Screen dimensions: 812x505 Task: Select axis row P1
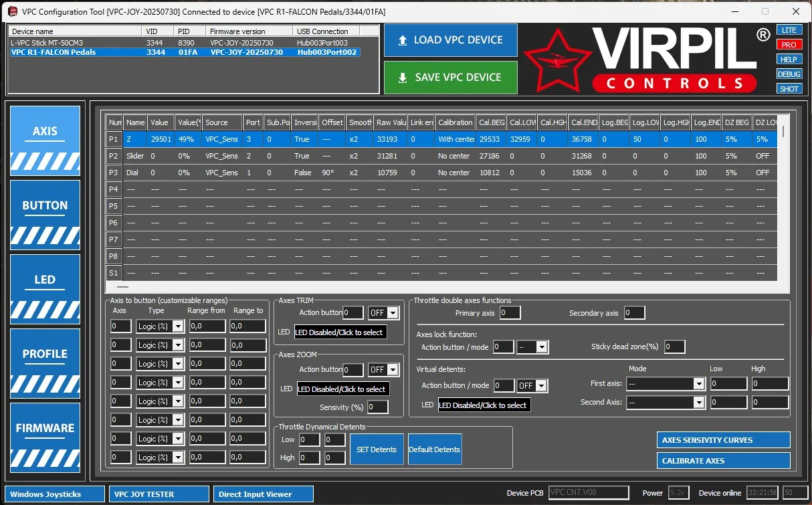point(441,139)
